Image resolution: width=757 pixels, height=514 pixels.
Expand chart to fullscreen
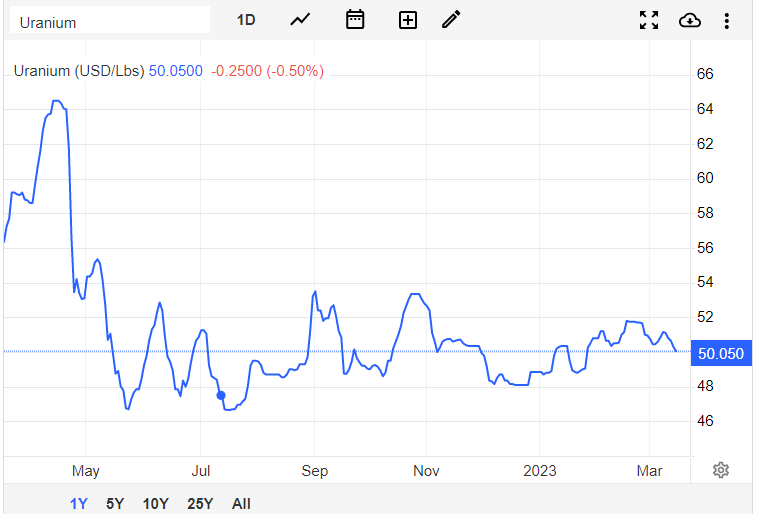[649, 20]
